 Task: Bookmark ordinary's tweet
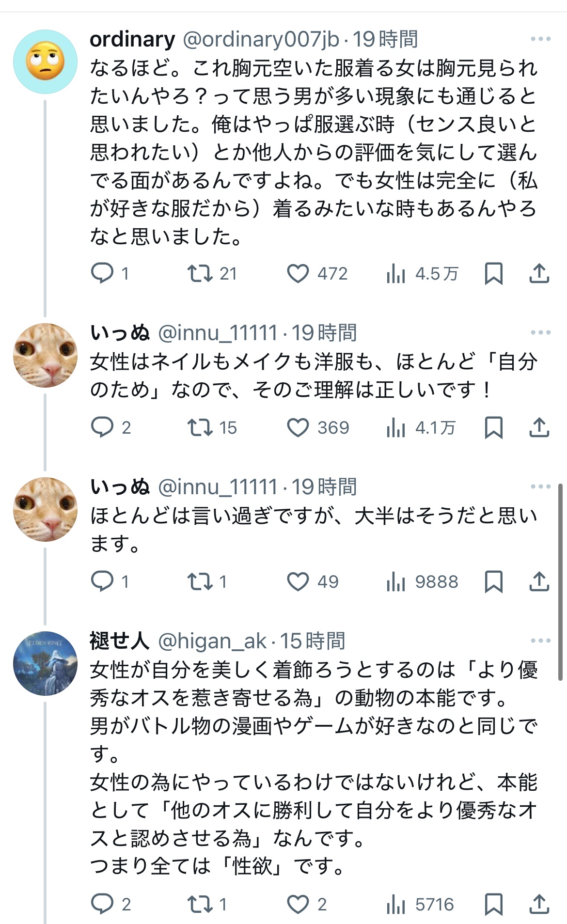click(493, 273)
